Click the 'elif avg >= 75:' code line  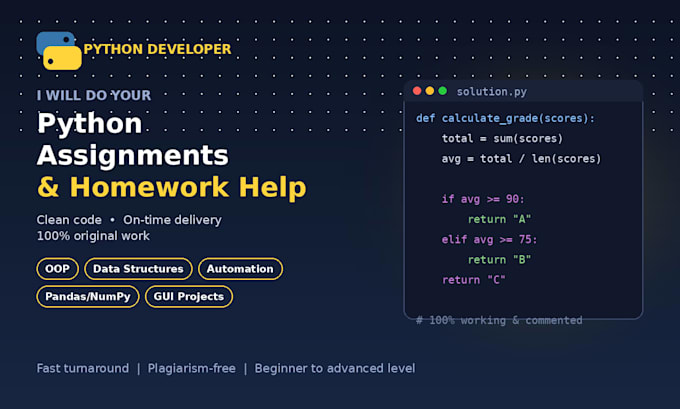pos(489,239)
